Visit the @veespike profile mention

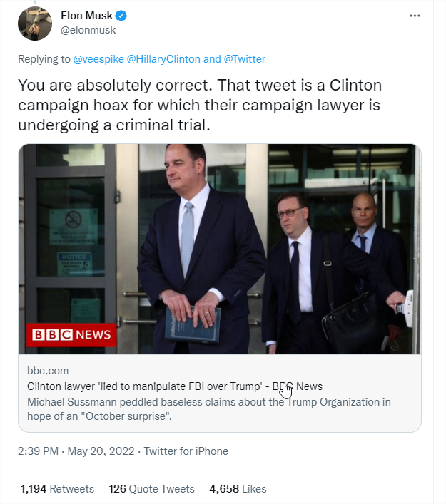coord(98,59)
